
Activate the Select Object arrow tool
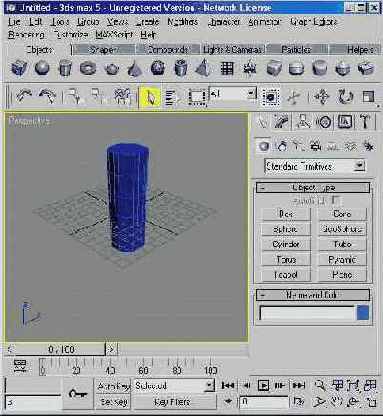pyautogui.click(x=150, y=97)
